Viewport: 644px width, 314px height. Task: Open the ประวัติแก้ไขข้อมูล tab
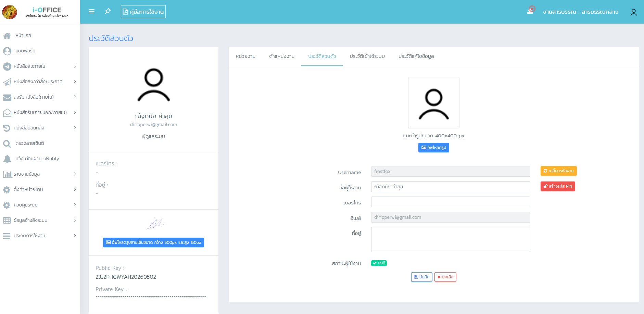tap(416, 56)
